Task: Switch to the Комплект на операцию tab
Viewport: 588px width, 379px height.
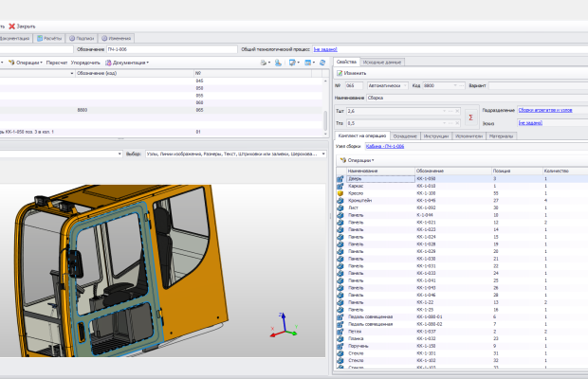Action: (x=362, y=135)
